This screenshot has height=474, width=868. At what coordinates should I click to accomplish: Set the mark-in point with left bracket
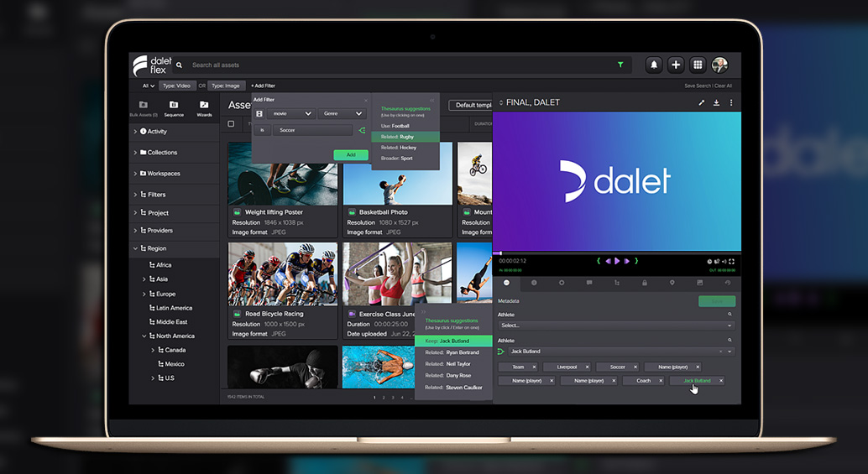(x=599, y=261)
